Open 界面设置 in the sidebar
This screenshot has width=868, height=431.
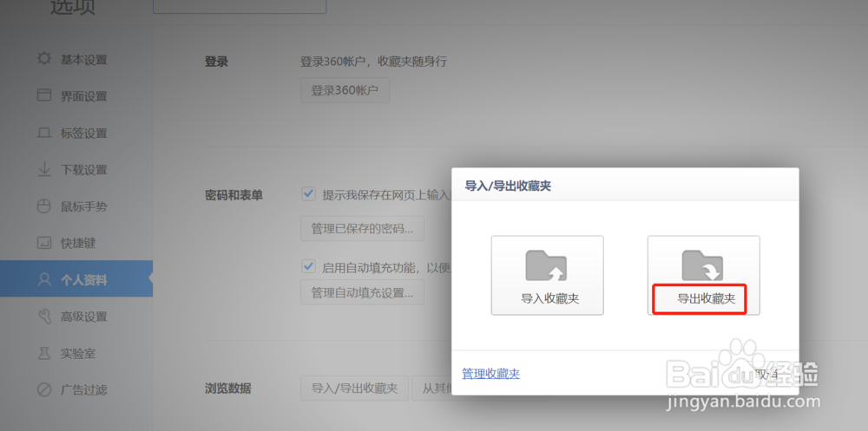pos(76,95)
